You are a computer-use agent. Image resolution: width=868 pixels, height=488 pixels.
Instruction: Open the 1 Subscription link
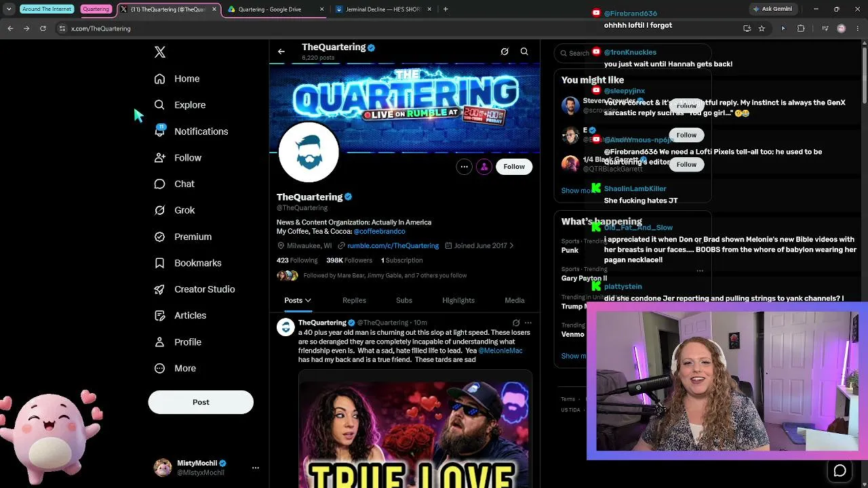401,260
